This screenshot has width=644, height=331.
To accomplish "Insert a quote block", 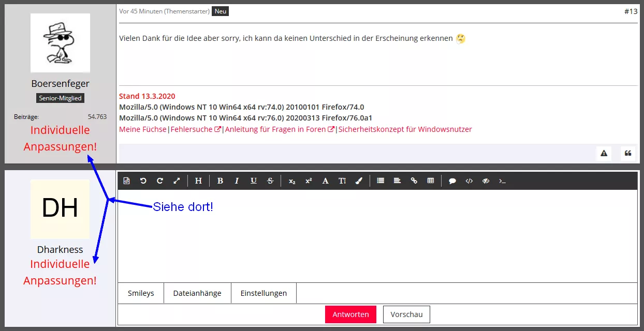I will (x=452, y=181).
